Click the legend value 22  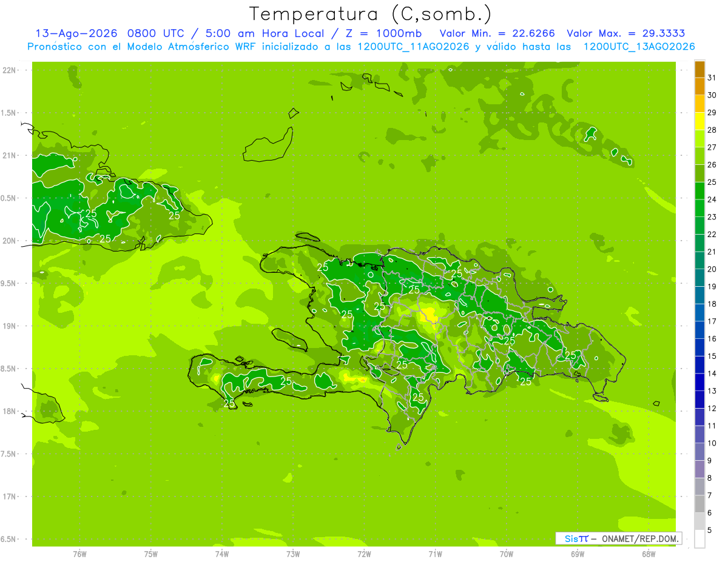(x=712, y=235)
